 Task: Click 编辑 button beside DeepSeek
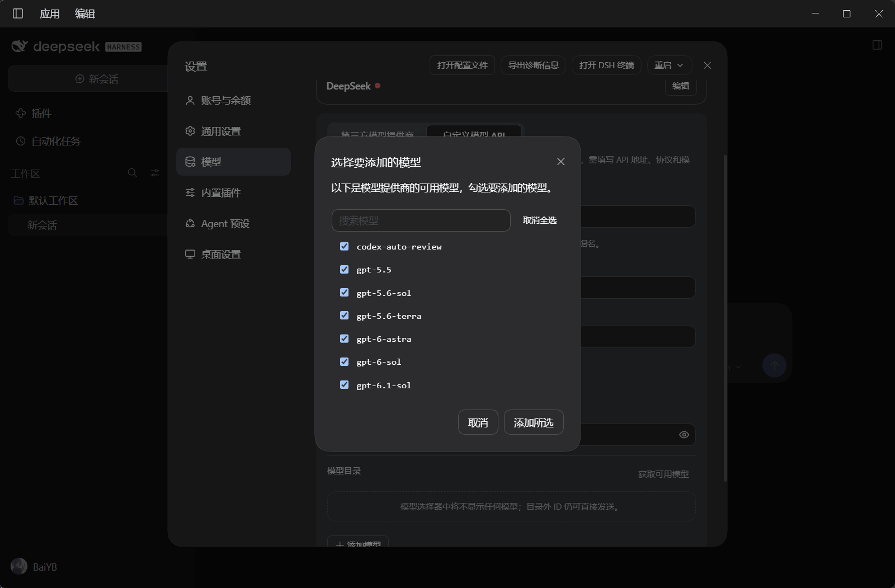pos(681,86)
